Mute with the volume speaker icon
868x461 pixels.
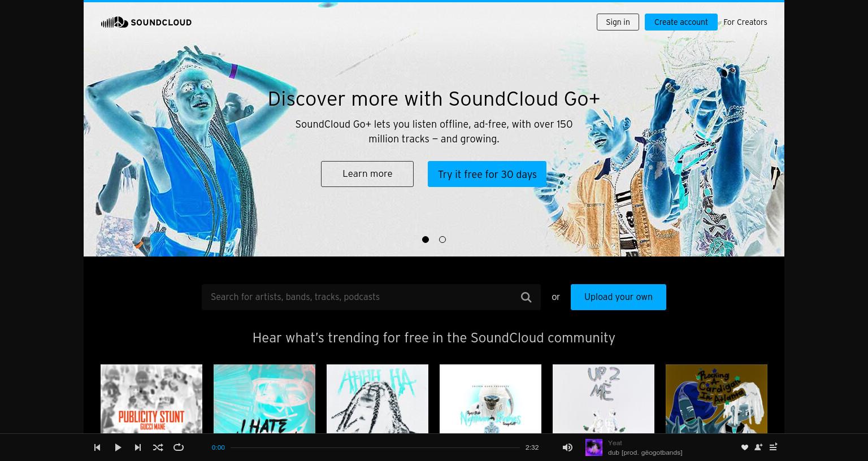(567, 447)
